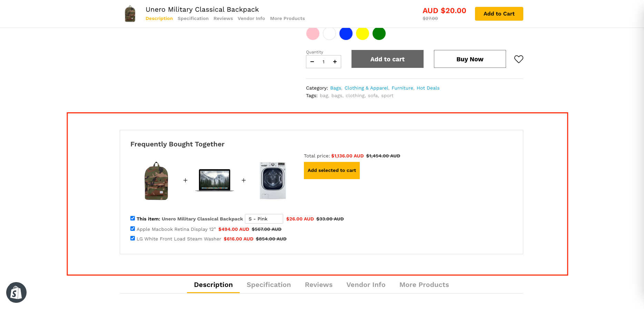Open the Macbook bundle product image
Screen dimensions: 644x309
point(215,180)
